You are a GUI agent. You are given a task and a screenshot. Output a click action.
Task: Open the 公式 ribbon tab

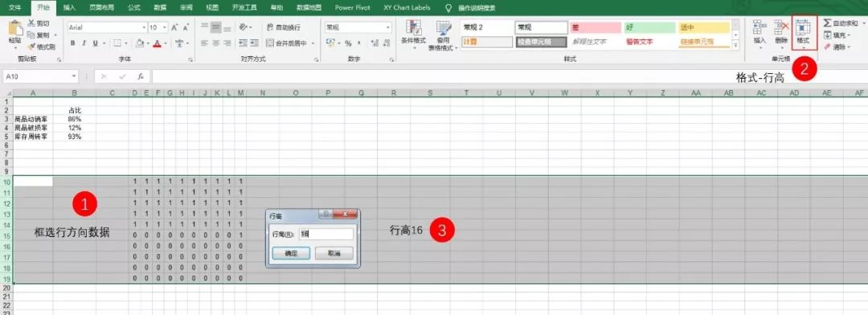134,8
